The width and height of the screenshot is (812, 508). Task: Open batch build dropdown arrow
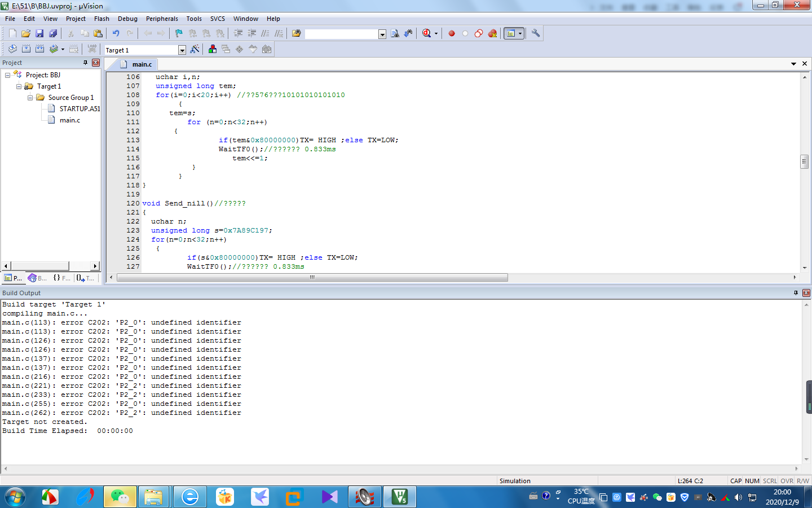coord(63,49)
